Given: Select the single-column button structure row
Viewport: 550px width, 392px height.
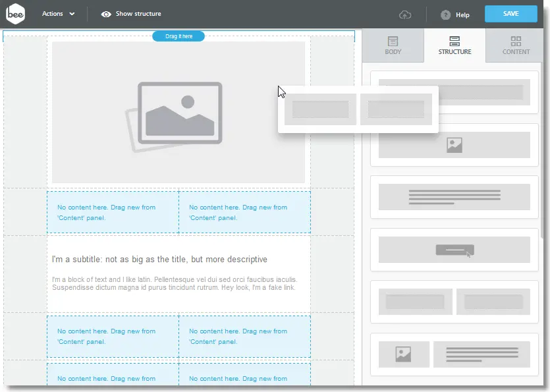Looking at the screenshot, I should pos(454,250).
